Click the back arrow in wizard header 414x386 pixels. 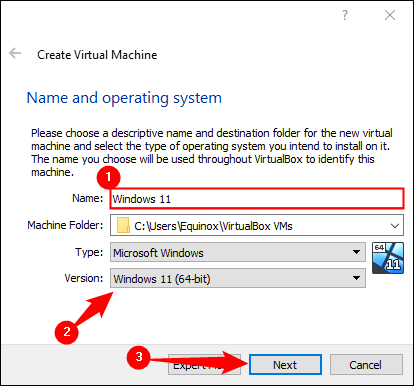pos(15,53)
